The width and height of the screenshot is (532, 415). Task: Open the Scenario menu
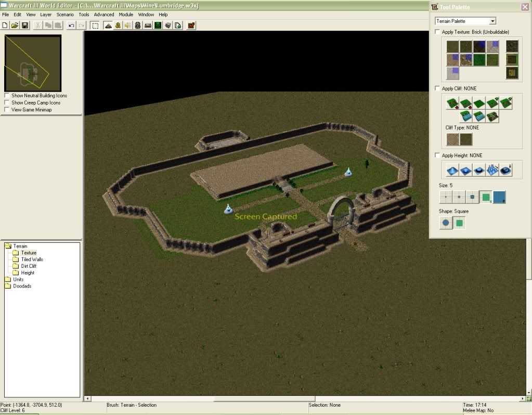click(x=65, y=15)
